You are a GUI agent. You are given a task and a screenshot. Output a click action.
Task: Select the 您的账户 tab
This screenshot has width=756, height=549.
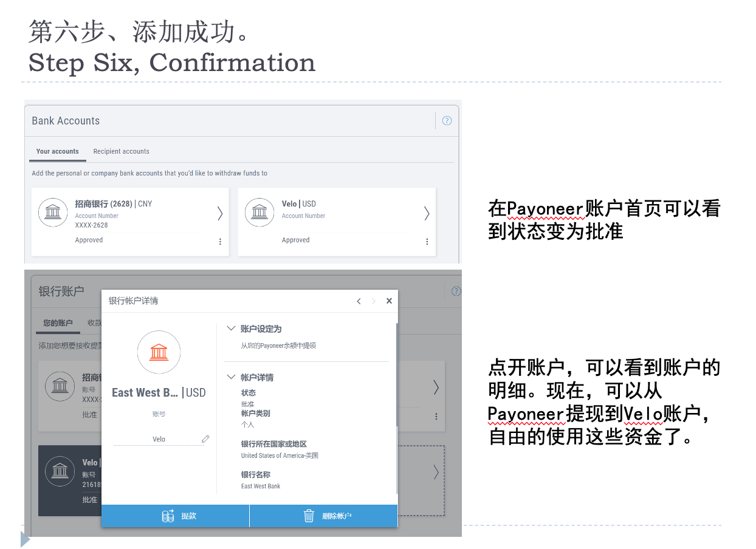(58, 323)
